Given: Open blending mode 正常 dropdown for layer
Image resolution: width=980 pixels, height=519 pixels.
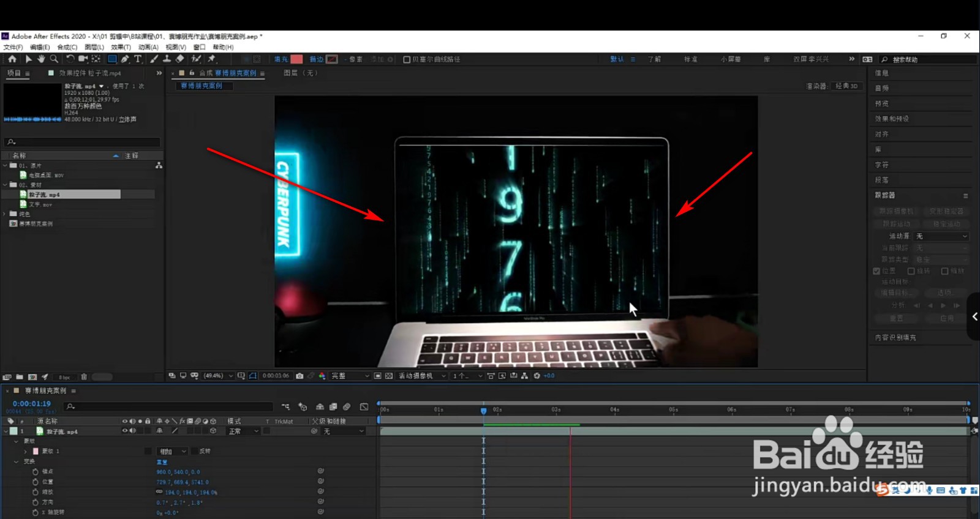Looking at the screenshot, I should point(244,431).
